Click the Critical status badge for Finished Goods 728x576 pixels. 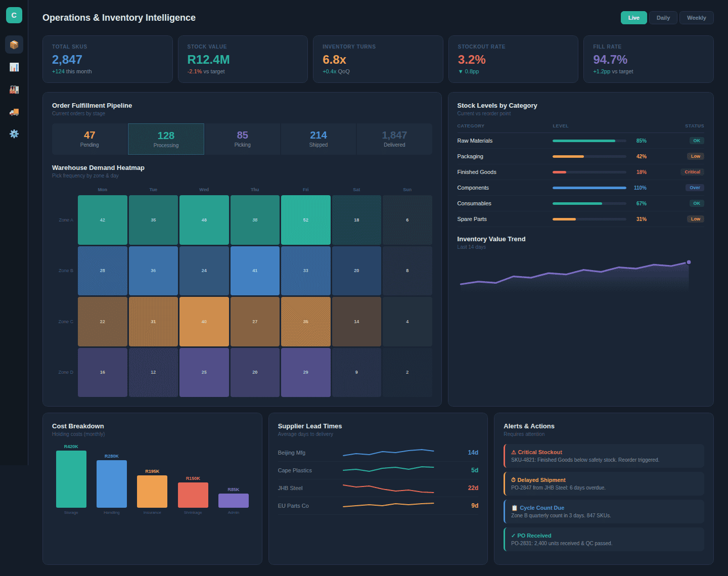point(692,172)
